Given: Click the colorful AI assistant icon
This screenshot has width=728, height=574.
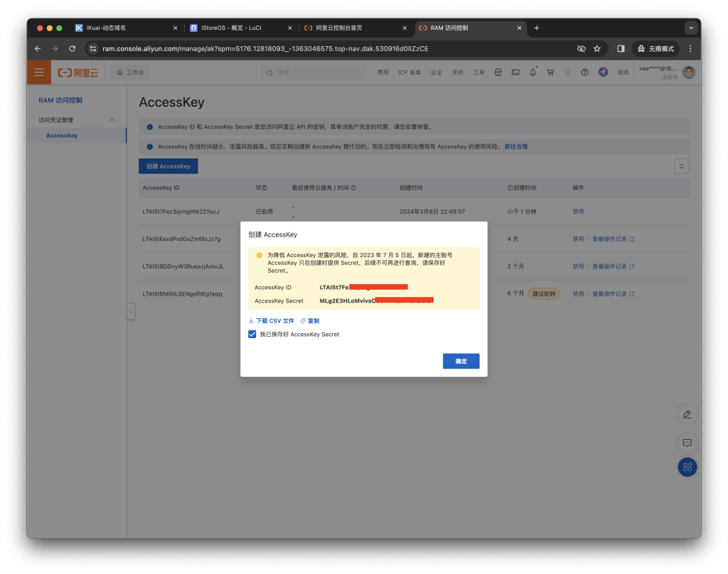Looking at the screenshot, I should (603, 72).
